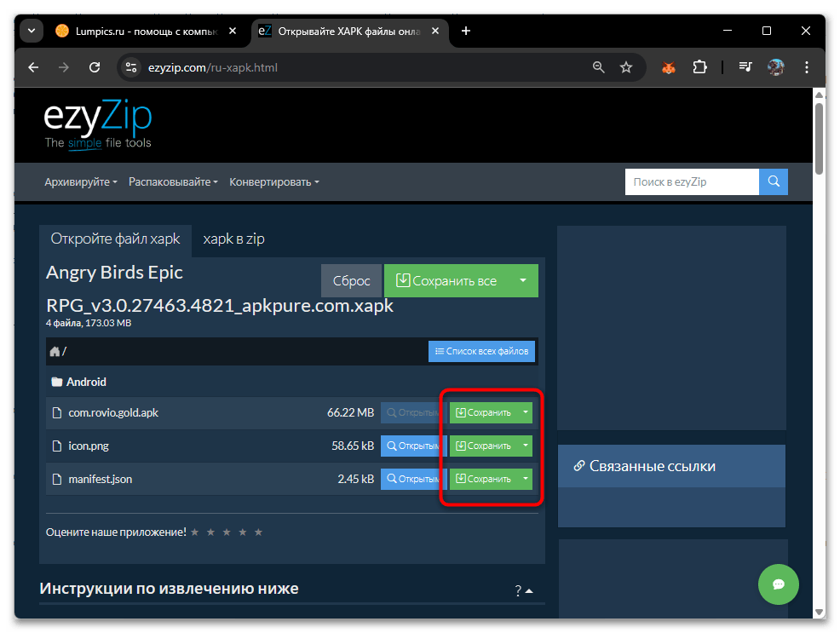
Task: Click the file icon of com.rovio.gold.apk
Action: [x=57, y=413]
